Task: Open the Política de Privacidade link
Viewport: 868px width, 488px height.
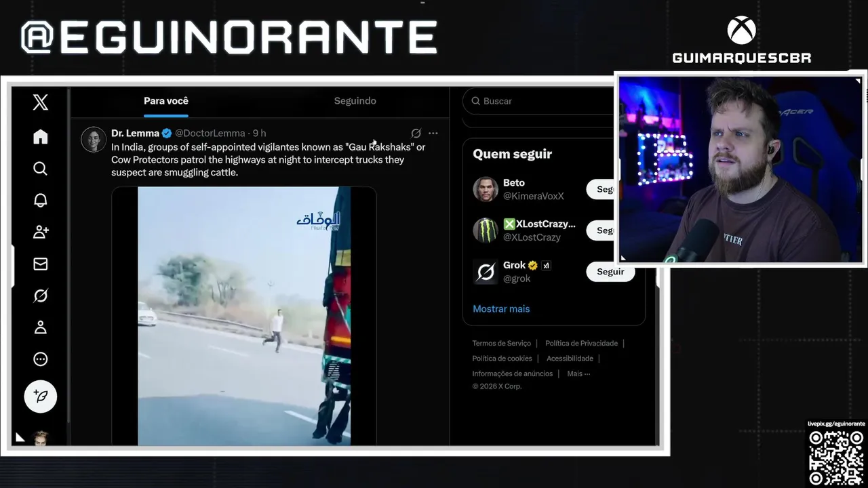Action: click(x=582, y=344)
